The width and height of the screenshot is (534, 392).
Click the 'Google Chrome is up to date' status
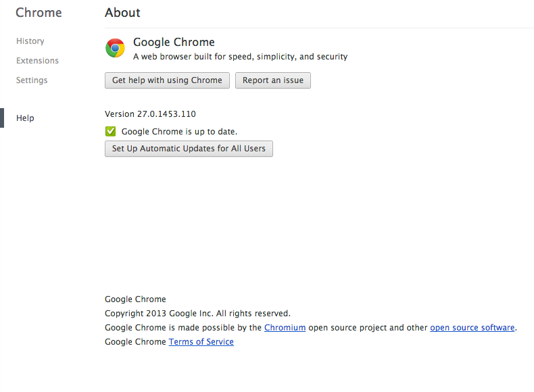[x=179, y=132]
